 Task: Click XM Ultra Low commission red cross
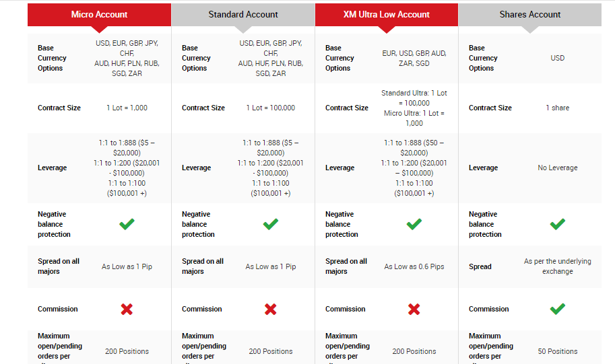click(x=414, y=309)
